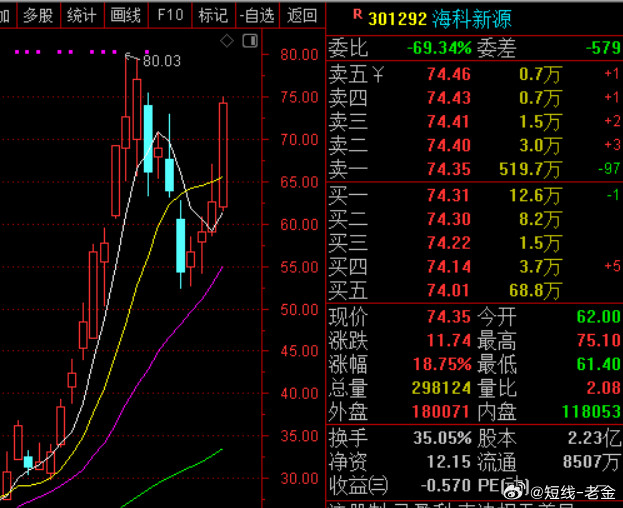Open the 统计 statistics tool
This screenshot has height=508, width=623.
click(82, 15)
